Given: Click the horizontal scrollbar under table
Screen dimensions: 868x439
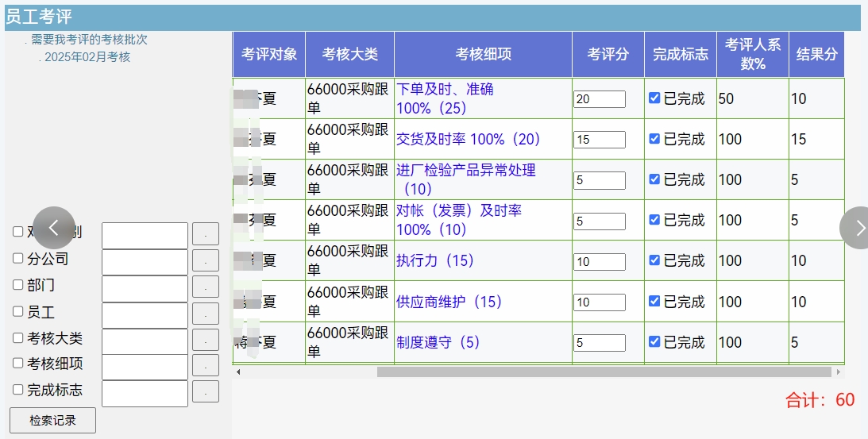Looking at the screenshot, I should coord(604,372).
